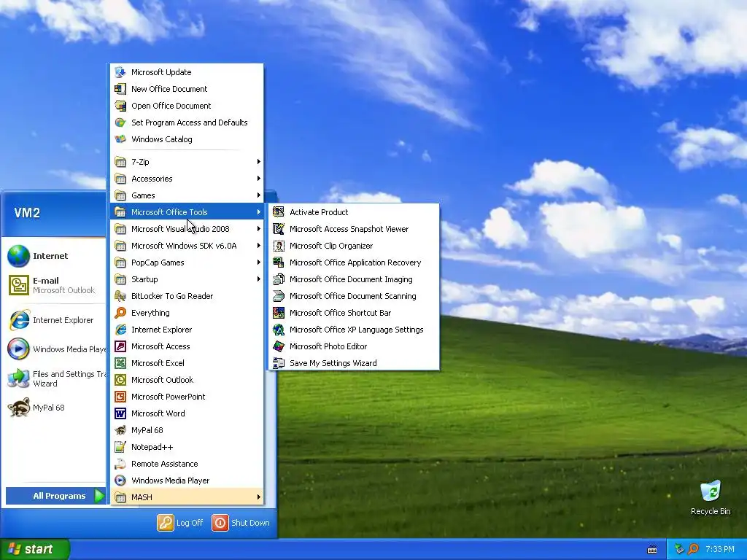Expand the Microsoft Visual Studio 2008 arrow
This screenshot has height=560, width=747.
coord(259,229)
